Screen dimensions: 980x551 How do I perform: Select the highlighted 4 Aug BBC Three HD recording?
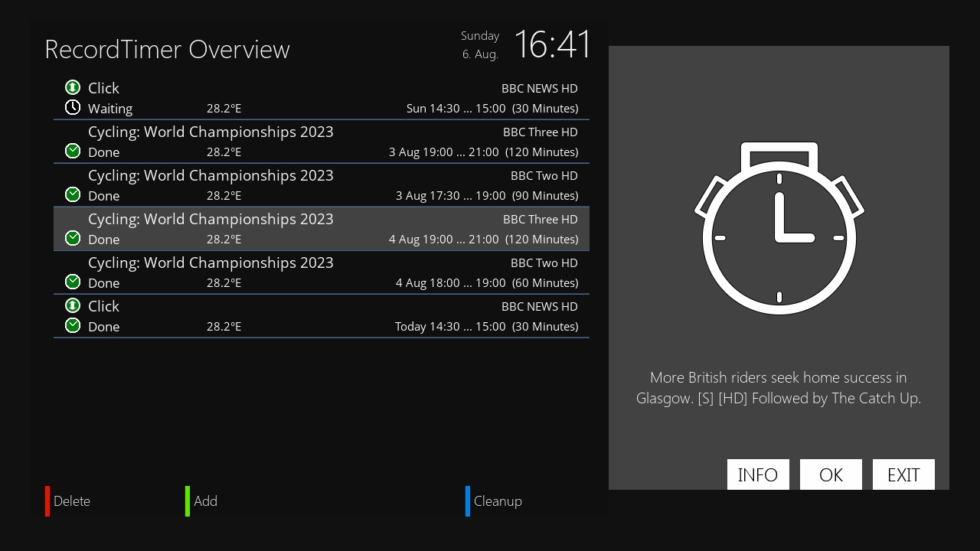click(x=322, y=228)
